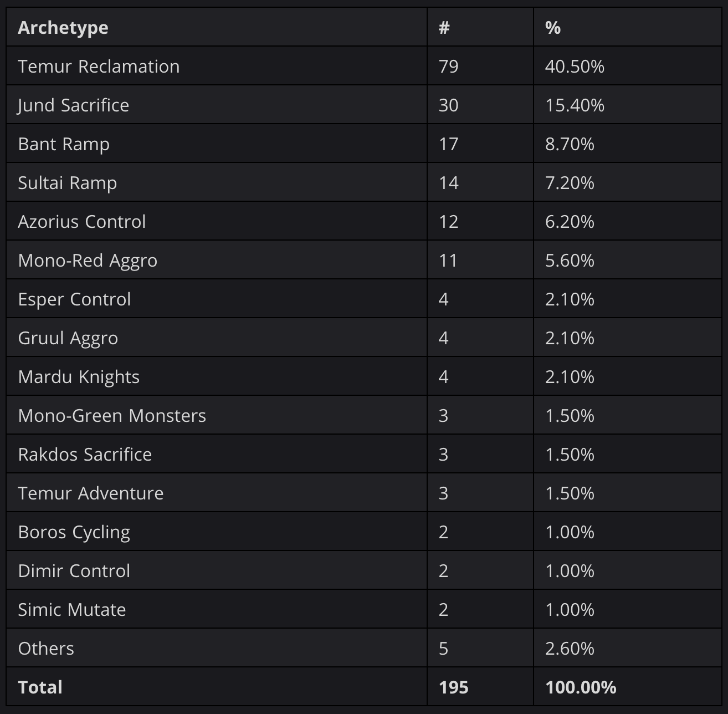Select the Mardu Knights archetype cell
The width and height of the screenshot is (728, 714).
[x=217, y=376]
